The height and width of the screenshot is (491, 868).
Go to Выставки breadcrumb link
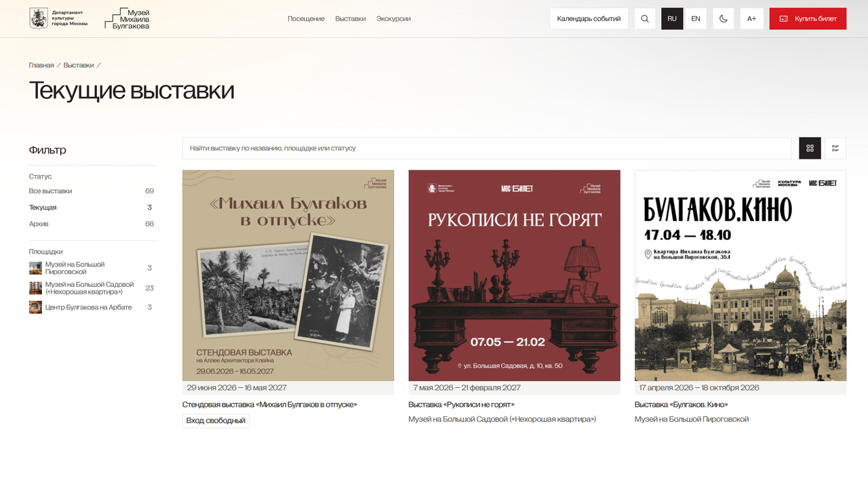click(x=79, y=65)
